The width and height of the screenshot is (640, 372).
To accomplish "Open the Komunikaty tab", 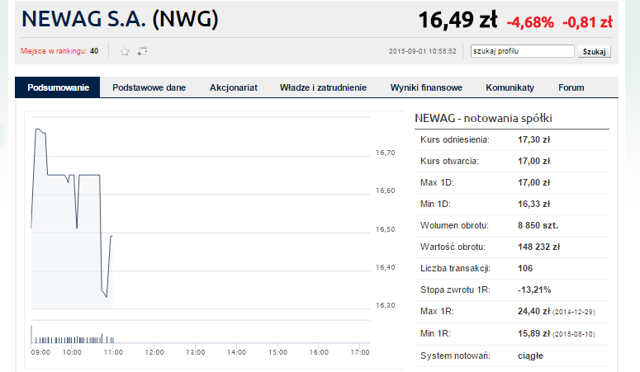I will click(510, 87).
